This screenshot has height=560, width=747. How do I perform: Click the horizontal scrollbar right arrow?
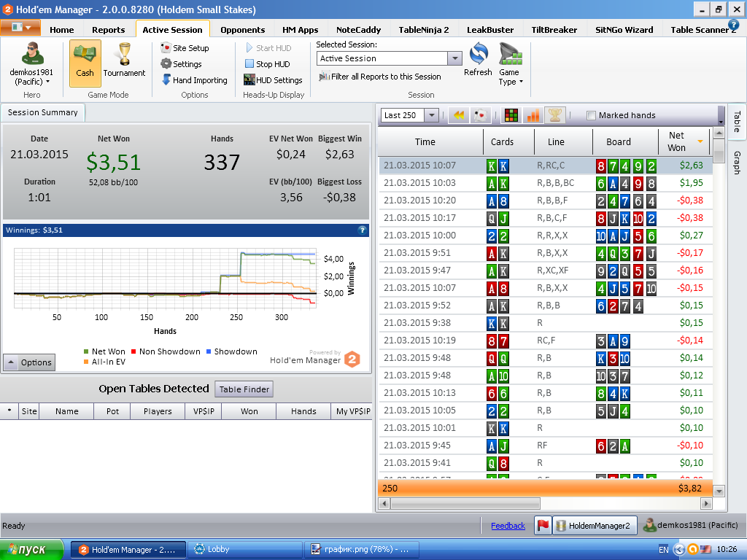(706, 503)
